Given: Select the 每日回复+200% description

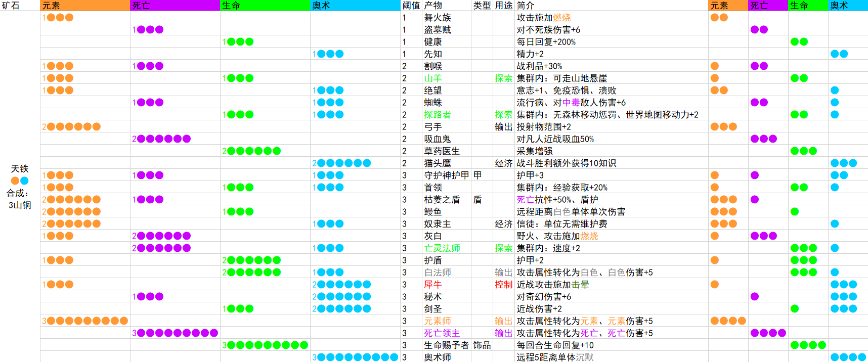Looking at the screenshot, I should click(x=546, y=42).
